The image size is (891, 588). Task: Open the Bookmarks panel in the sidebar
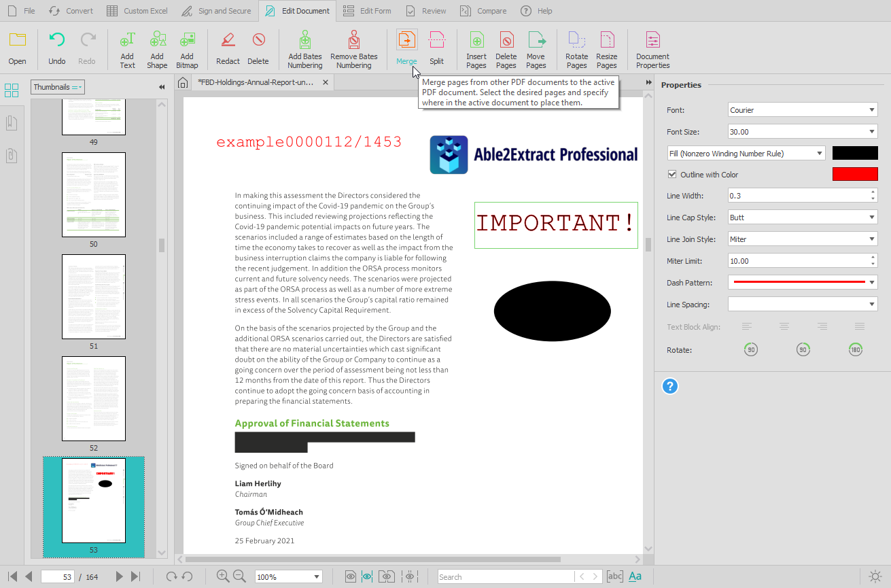point(11,122)
